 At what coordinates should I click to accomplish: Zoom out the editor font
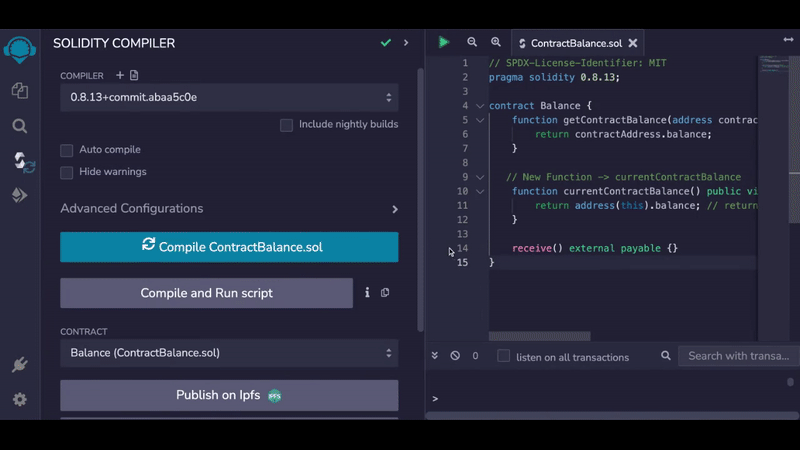click(x=472, y=43)
